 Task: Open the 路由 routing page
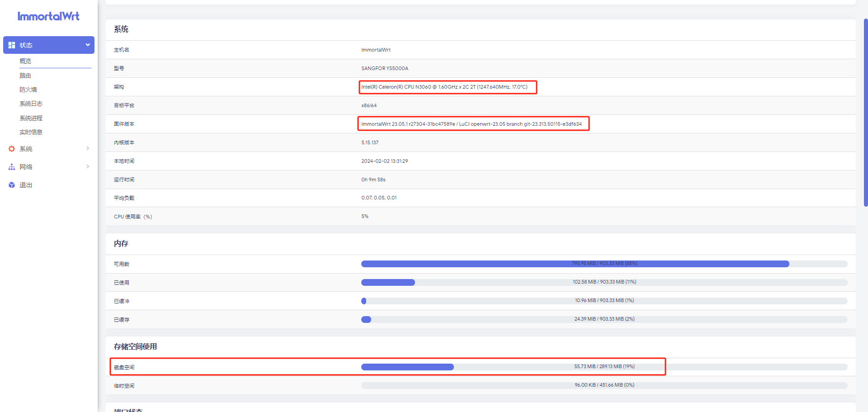25,76
